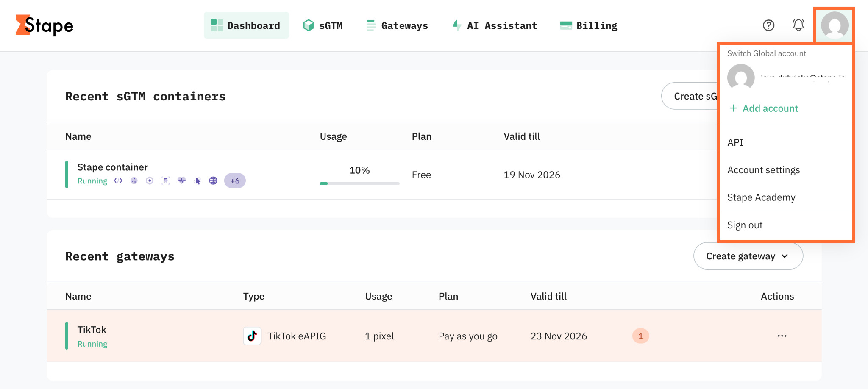This screenshot has width=868, height=389.
Task: Open the TikTok gateway name
Action: click(92, 330)
